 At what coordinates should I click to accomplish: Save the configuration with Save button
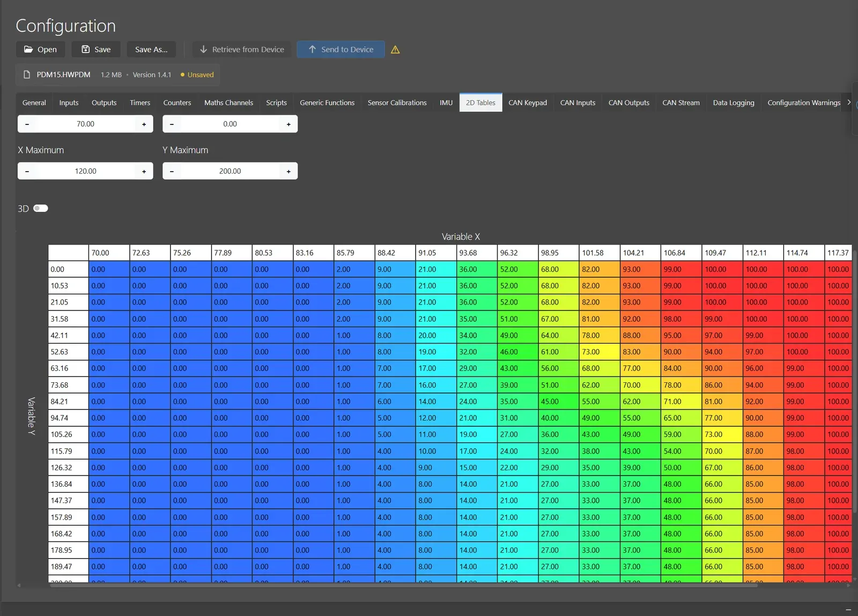[96, 49]
